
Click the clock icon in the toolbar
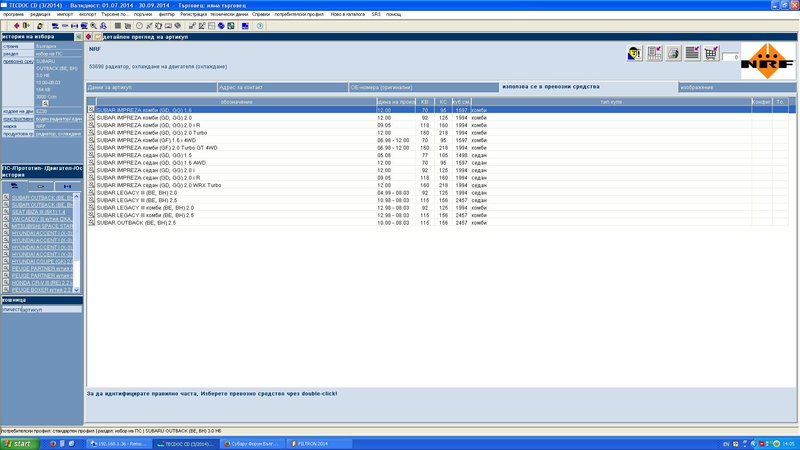[x=139, y=26]
